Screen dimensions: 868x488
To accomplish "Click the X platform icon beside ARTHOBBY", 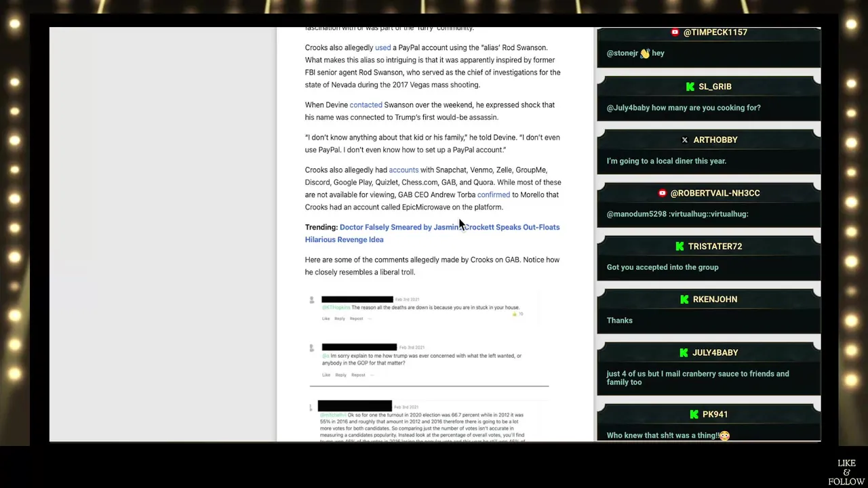I will pos(685,140).
